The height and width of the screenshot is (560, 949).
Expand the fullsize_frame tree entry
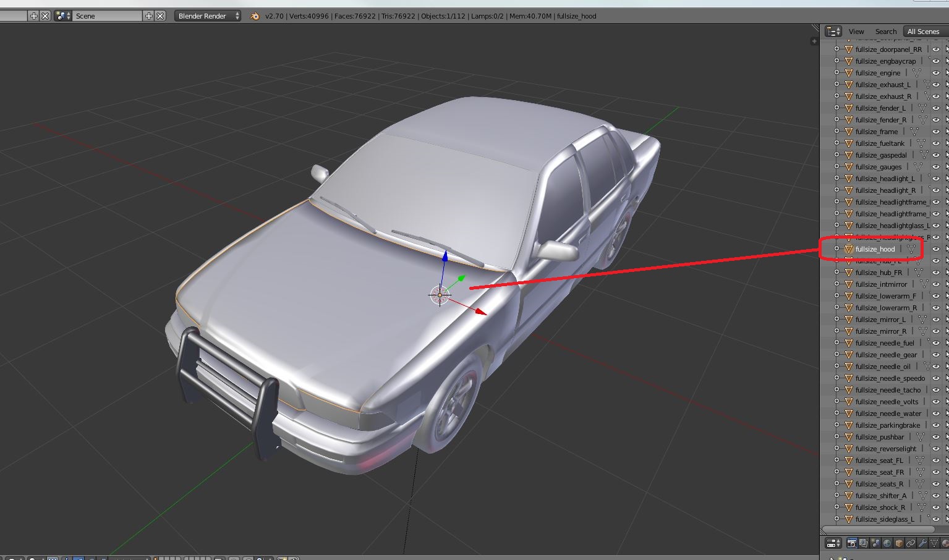[x=836, y=132]
